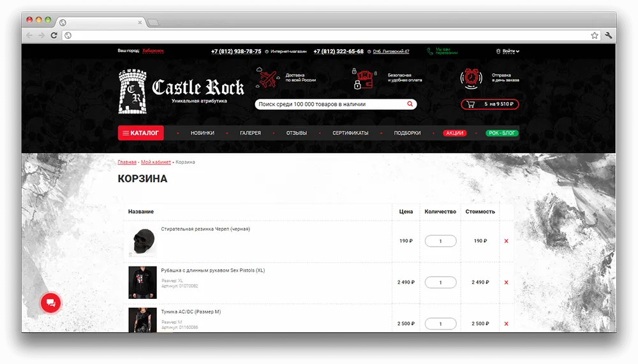Open the red chat bubble widget

pos(50,303)
